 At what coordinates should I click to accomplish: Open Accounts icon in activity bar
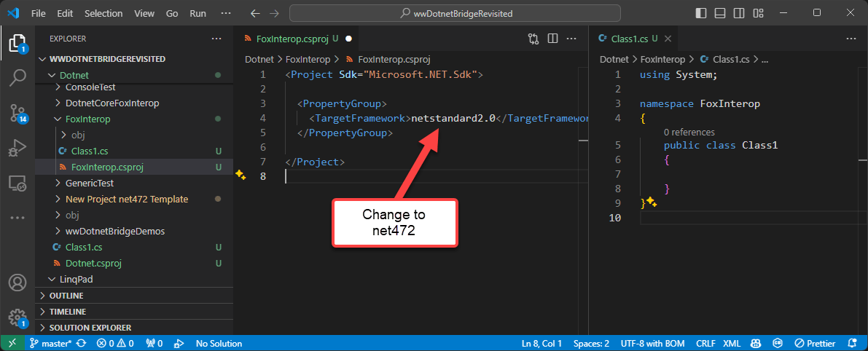(x=17, y=283)
